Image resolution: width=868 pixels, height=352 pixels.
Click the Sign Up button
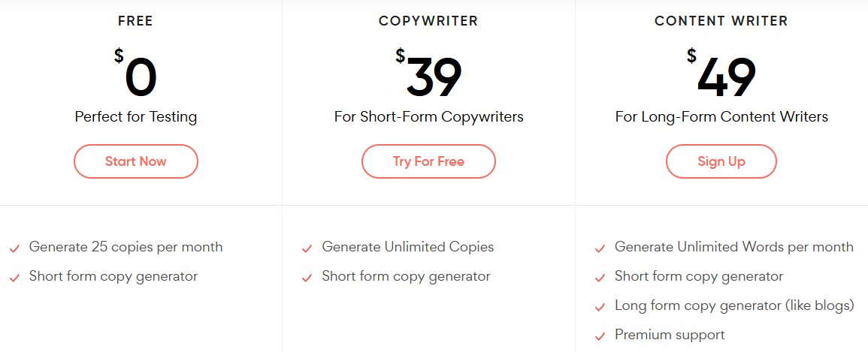coord(721,161)
